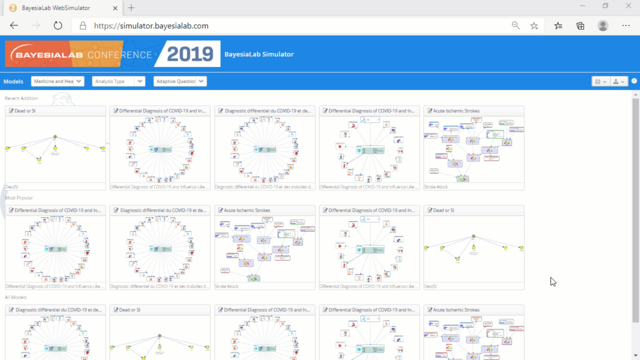Click edit icon on Dead or SI in Recent Addition
640x360 pixels.
click(11, 111)
